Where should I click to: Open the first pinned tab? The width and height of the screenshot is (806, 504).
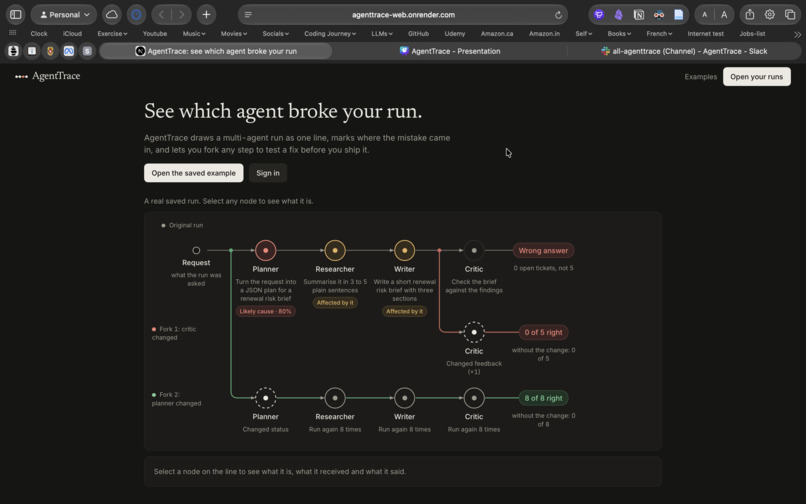[x=13, y=51]
